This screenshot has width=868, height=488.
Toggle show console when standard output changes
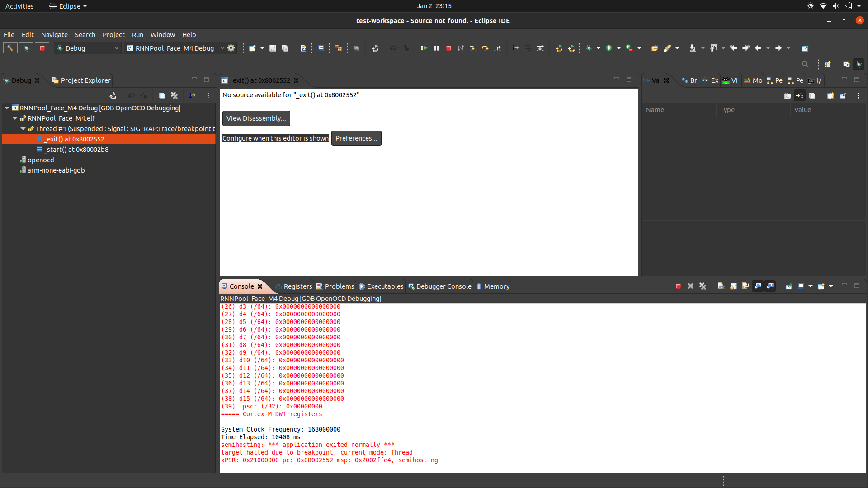(758, 286)
